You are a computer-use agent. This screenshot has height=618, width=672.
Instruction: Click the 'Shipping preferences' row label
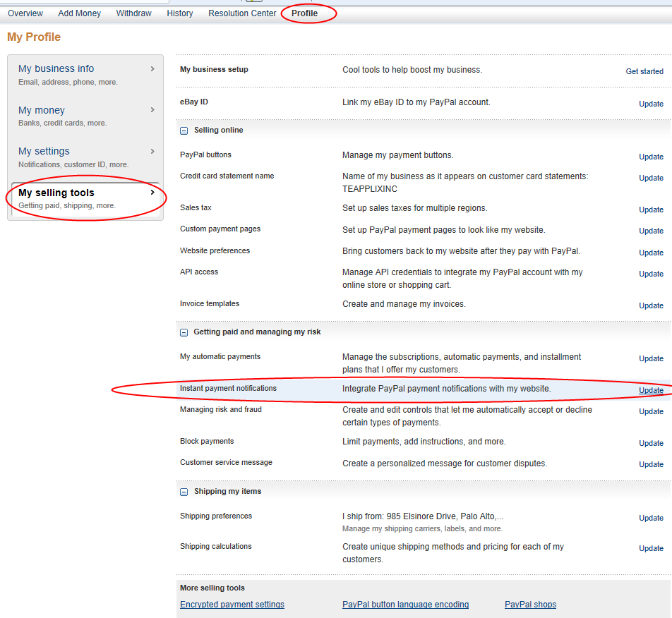[216, 516]
